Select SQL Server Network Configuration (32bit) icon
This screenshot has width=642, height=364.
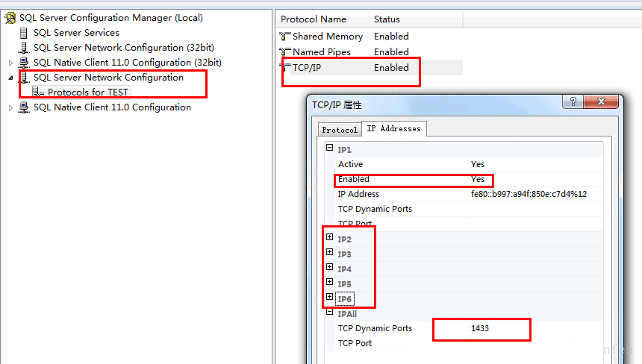coord(24,48)
